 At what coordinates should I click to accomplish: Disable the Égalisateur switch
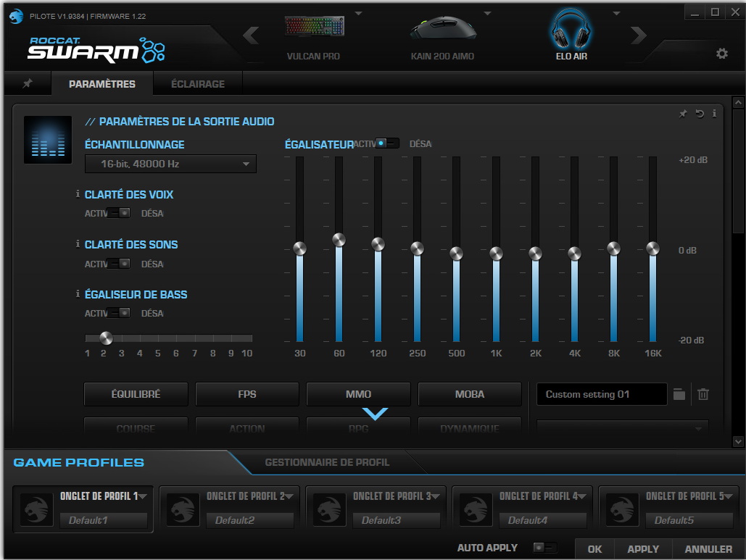click(387, 143)
